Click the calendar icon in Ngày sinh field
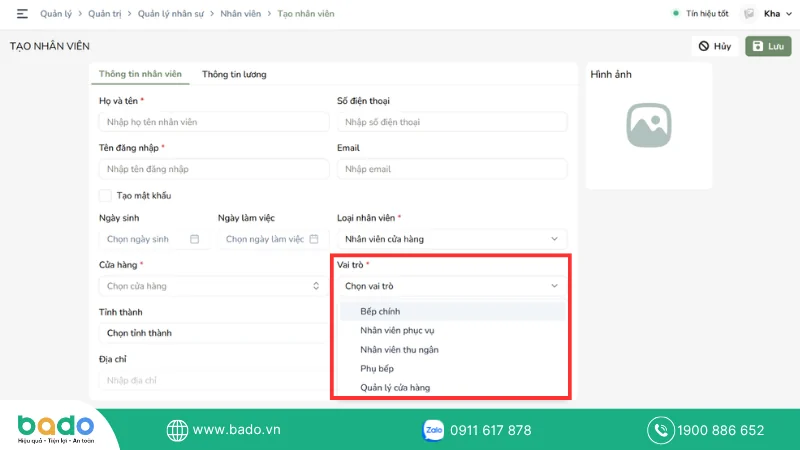Image resolution: width=800 pixels, height=450 pixels. click(194, 239)
